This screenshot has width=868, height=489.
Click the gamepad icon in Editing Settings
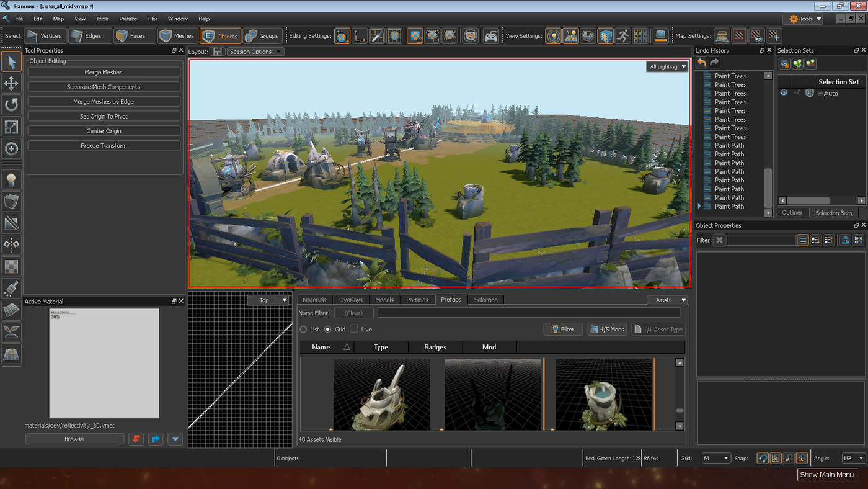coord(491,36)
